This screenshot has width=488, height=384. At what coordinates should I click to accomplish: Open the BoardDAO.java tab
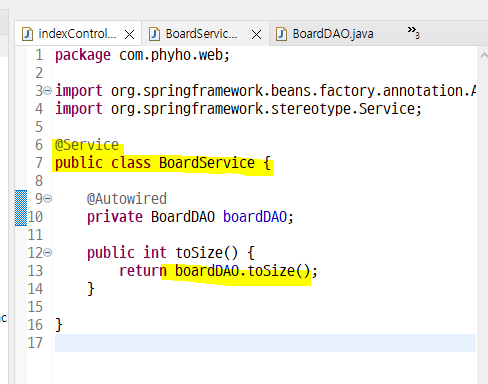[x=333, y=34]
